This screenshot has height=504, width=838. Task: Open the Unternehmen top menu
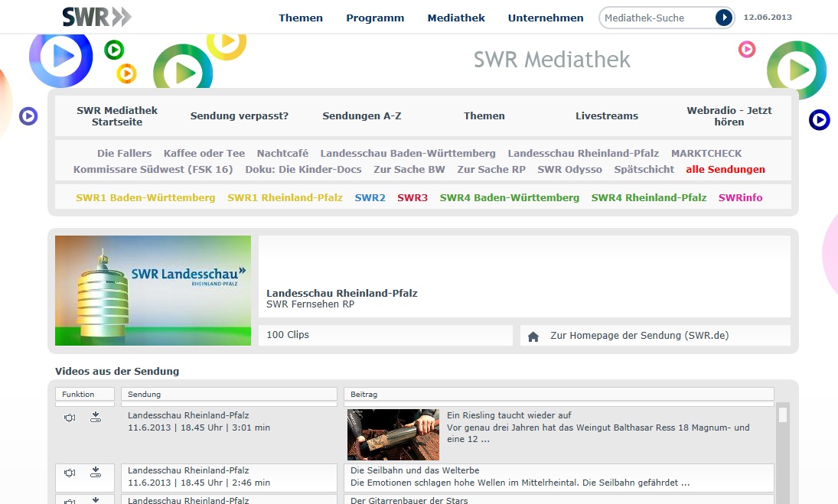[546, 18]
